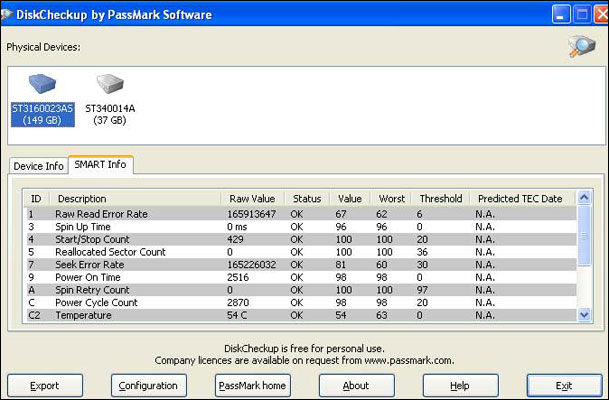Open the About button
The image size is (609, 400).
[356, 385]
